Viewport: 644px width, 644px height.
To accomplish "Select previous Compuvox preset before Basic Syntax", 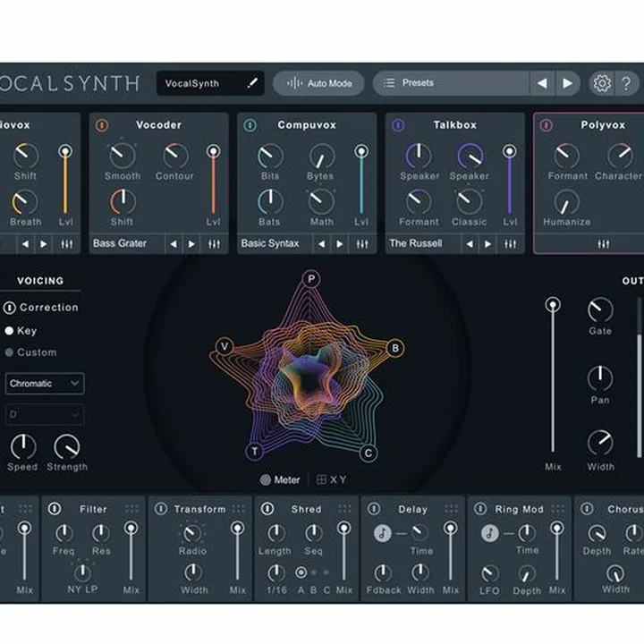I will (x=321, y=244).
